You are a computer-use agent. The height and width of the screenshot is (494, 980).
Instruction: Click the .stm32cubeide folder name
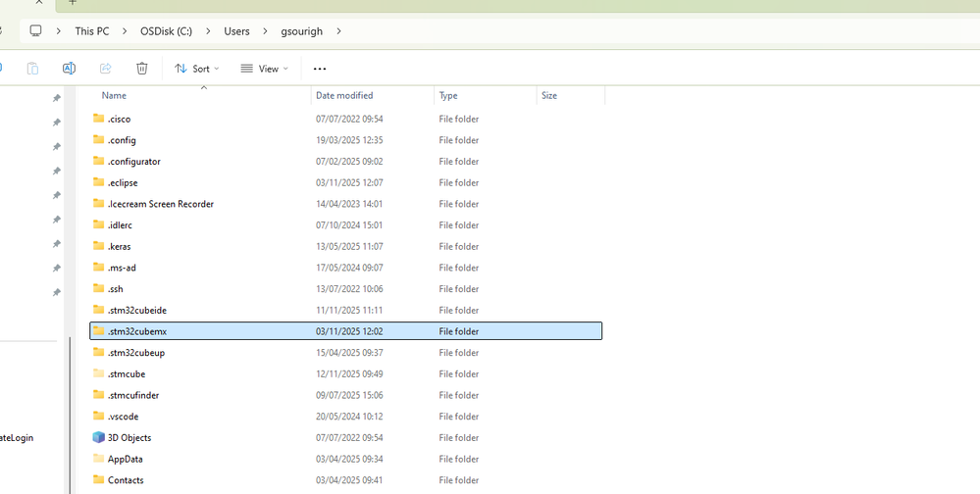(137, 310)
